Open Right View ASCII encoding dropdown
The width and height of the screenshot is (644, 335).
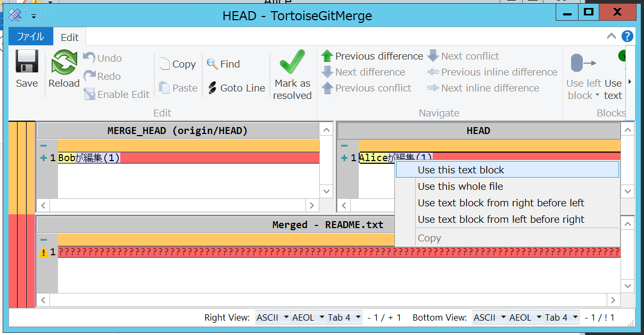point(273,317)
